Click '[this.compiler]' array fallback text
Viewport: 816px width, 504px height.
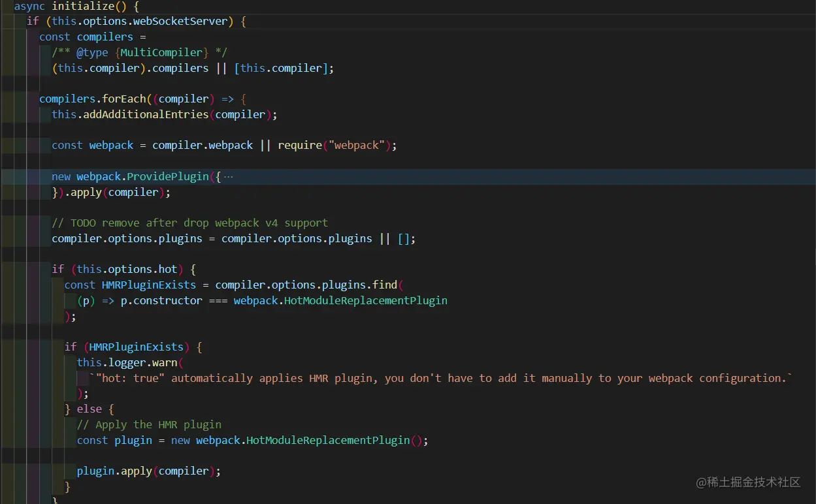click(281, 68)
